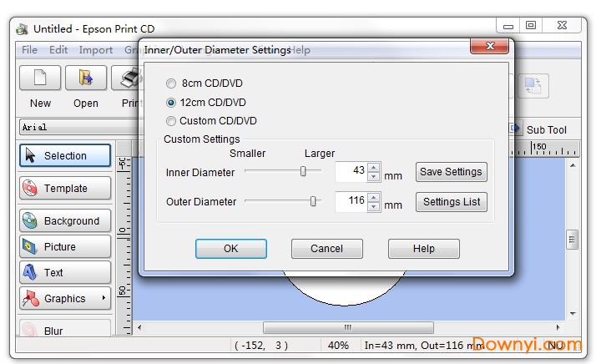Click the Outer Diameter slider handle
Viewport: 596px width, 364px height.
313,201
